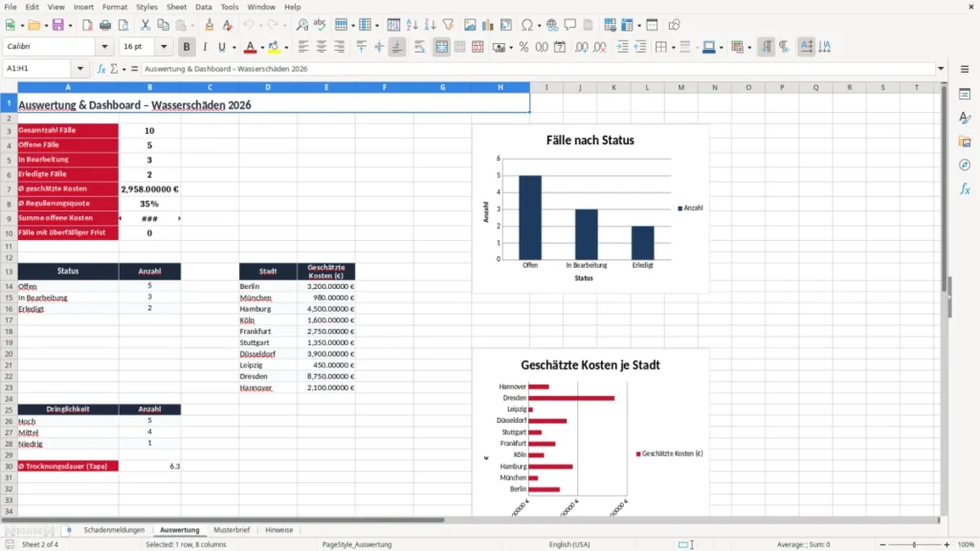This screenshot has width=980, height=551.
Task: Open the Calibri font name dropdown
Action: [104, 46]
